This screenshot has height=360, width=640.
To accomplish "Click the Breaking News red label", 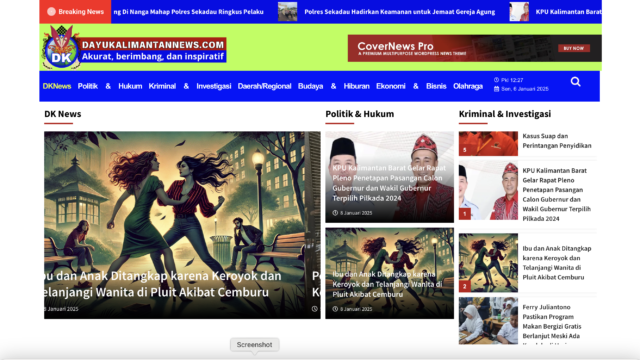I will tap(75, 11).
